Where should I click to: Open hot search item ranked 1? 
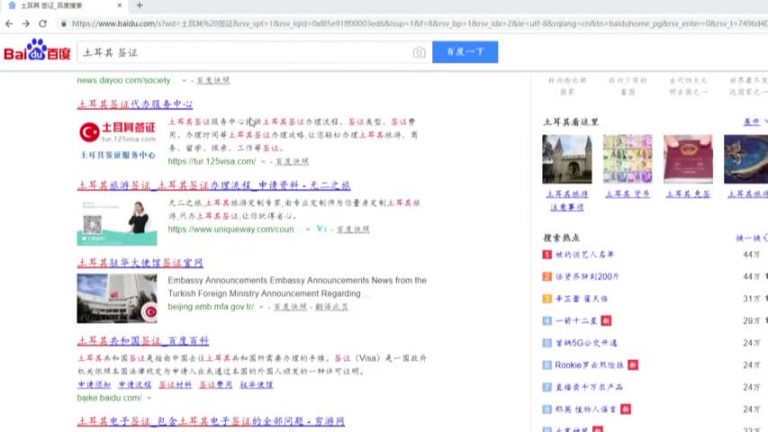(x=584, y=254)
